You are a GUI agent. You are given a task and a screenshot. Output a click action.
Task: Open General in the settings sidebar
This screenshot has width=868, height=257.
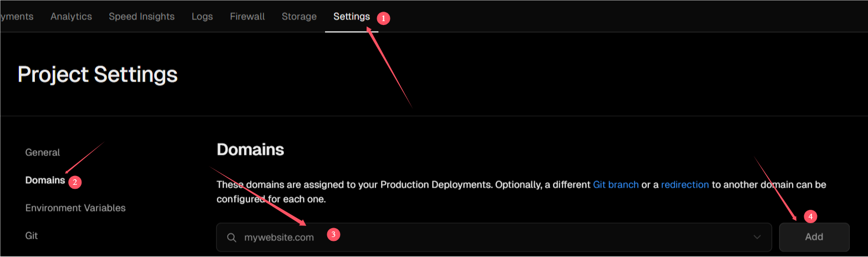(x=43, y=153)
